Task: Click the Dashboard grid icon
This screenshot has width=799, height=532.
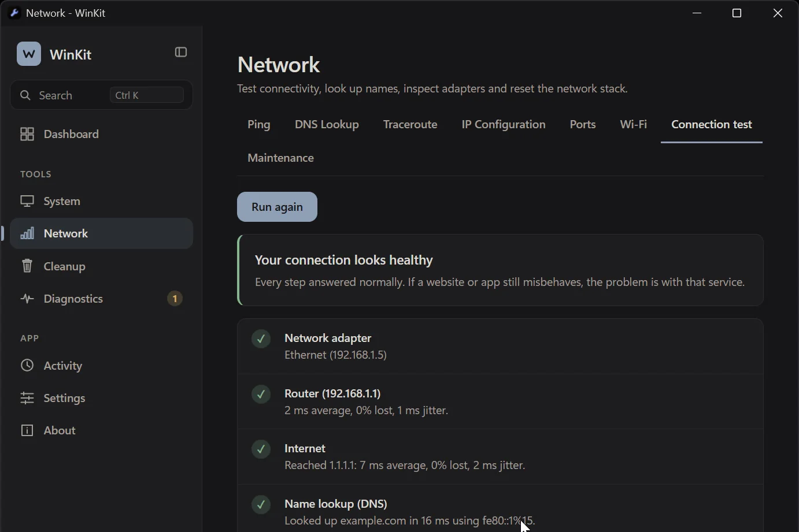Action: pos(27,134)
